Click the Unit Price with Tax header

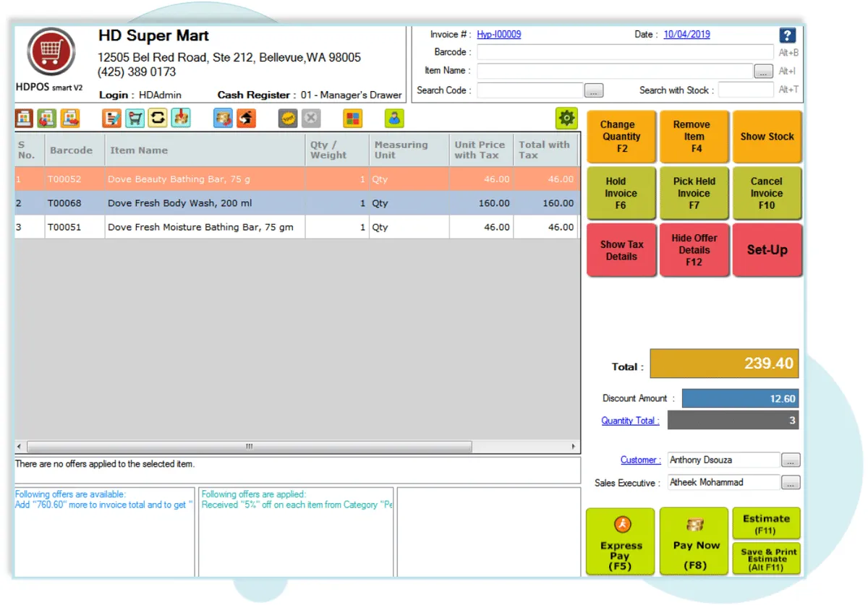pyautogui.click(x=482, y=150)
